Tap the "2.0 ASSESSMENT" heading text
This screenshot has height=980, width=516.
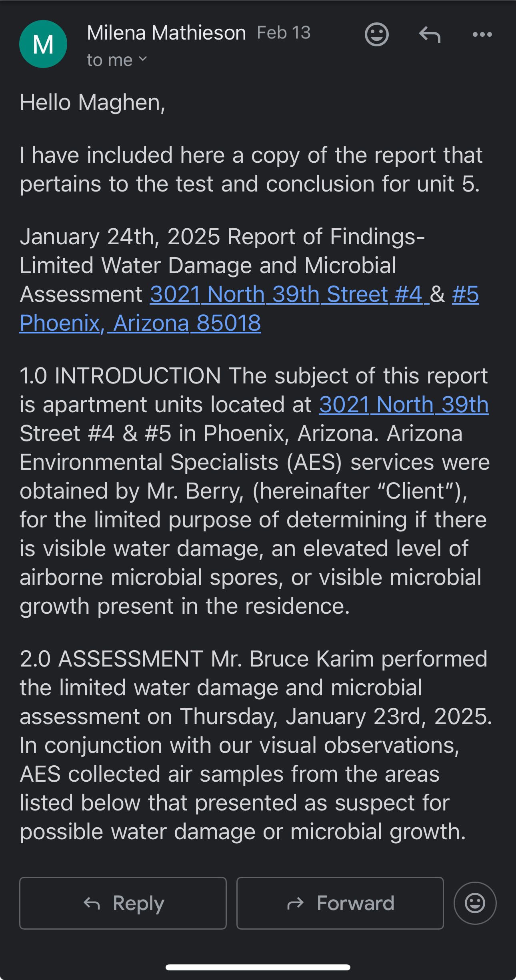pos(111,659)
